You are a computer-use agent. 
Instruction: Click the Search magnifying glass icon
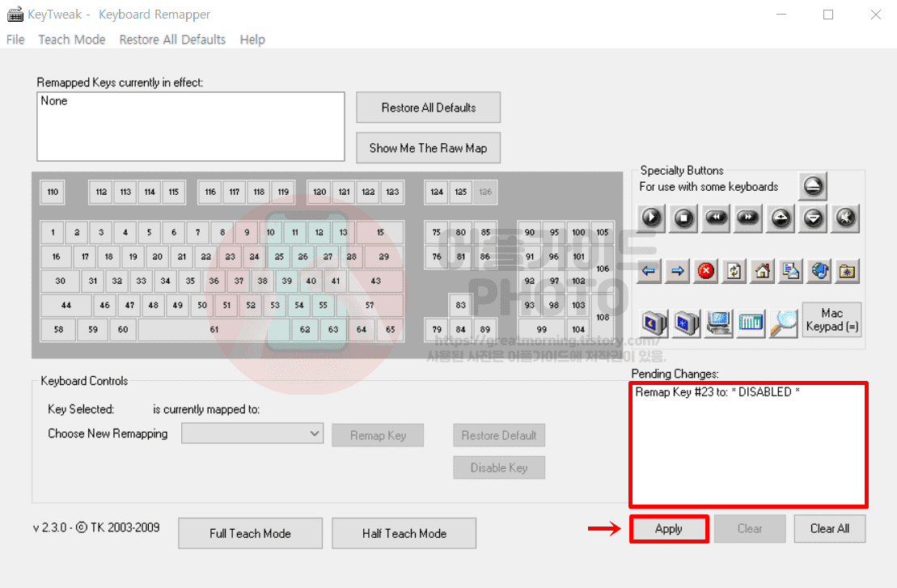784,324
